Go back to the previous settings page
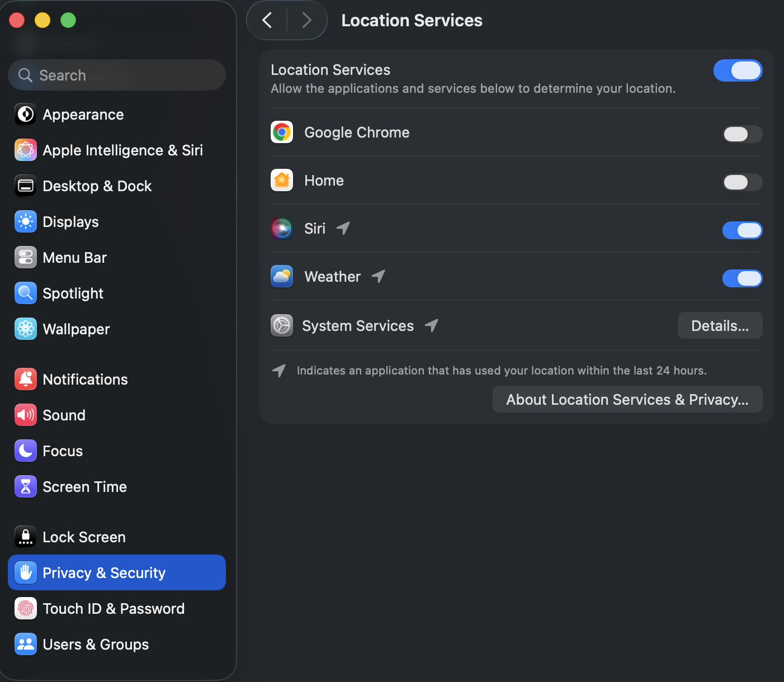The width and height of the screenshot is (784, 682). point(267,21)
